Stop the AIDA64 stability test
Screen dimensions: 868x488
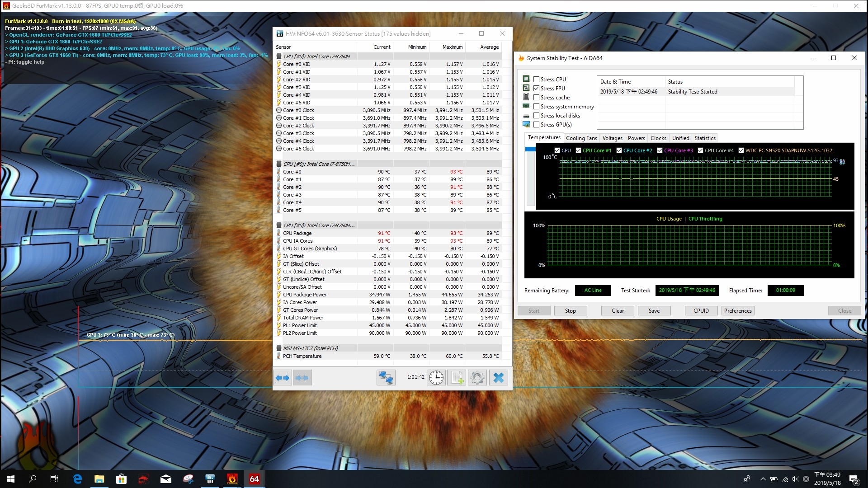pyautogui.click(x=570, y=311)
